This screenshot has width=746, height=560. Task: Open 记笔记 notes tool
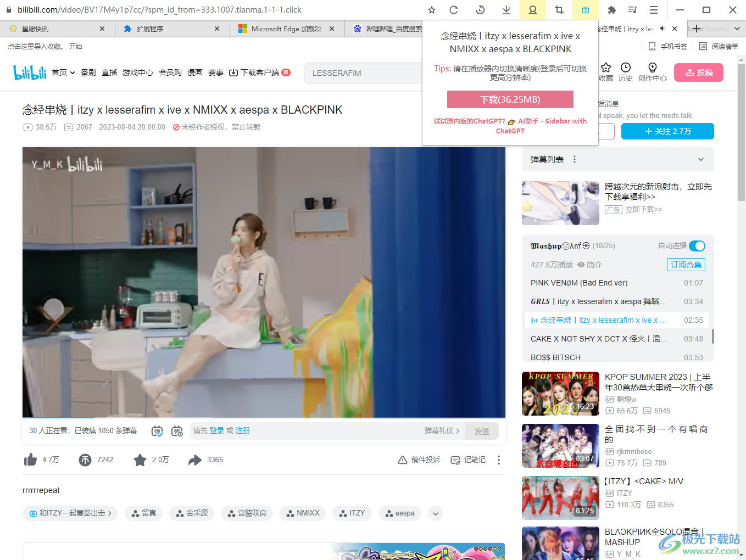point(468,460)
